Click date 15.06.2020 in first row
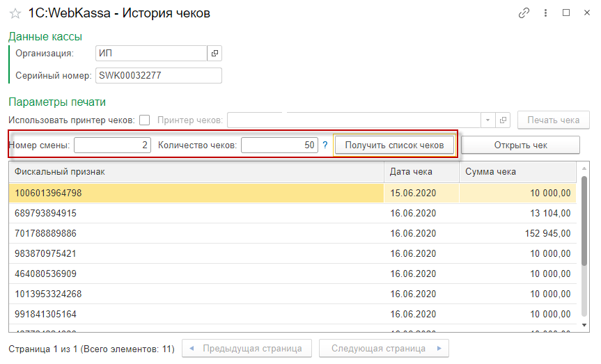This screenshot has height=364, width=601. click(x=413, y=193)
